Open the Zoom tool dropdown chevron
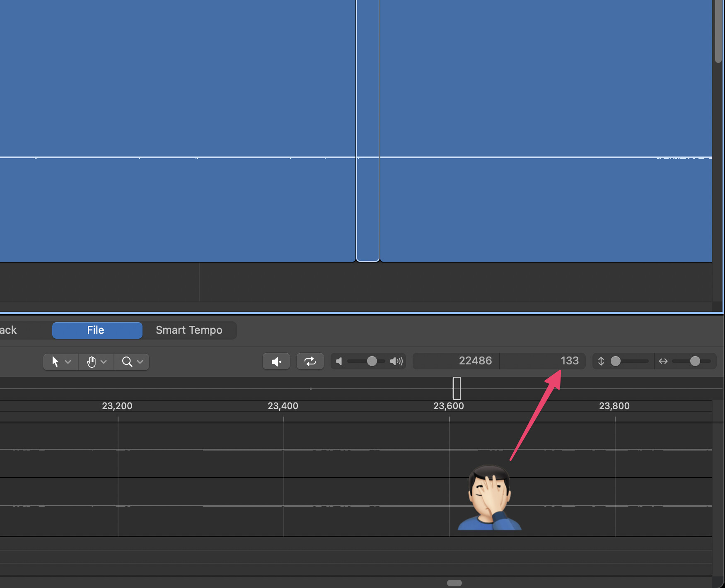This screenshot has width=725, height=588. 140,362
